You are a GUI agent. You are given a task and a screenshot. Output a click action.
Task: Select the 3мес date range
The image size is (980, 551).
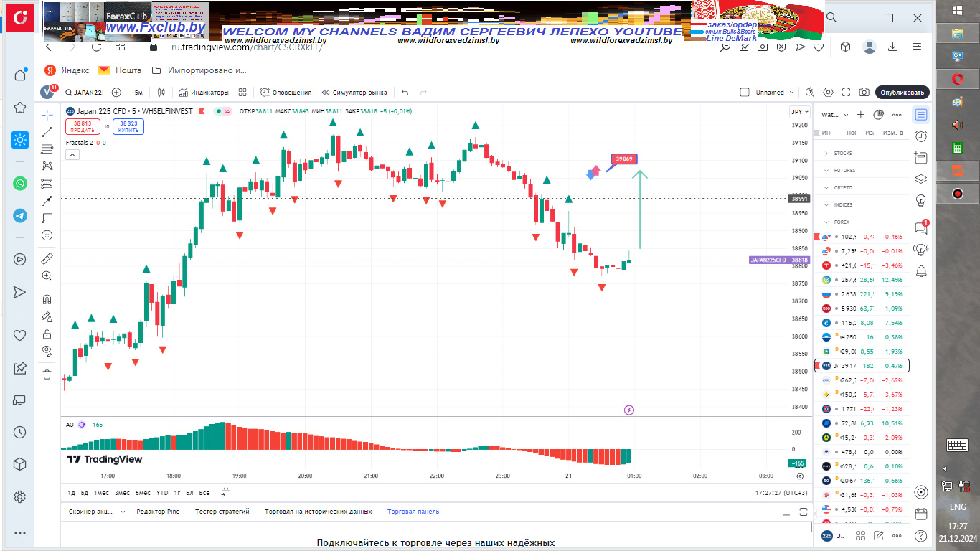click(x=122, y=493)
